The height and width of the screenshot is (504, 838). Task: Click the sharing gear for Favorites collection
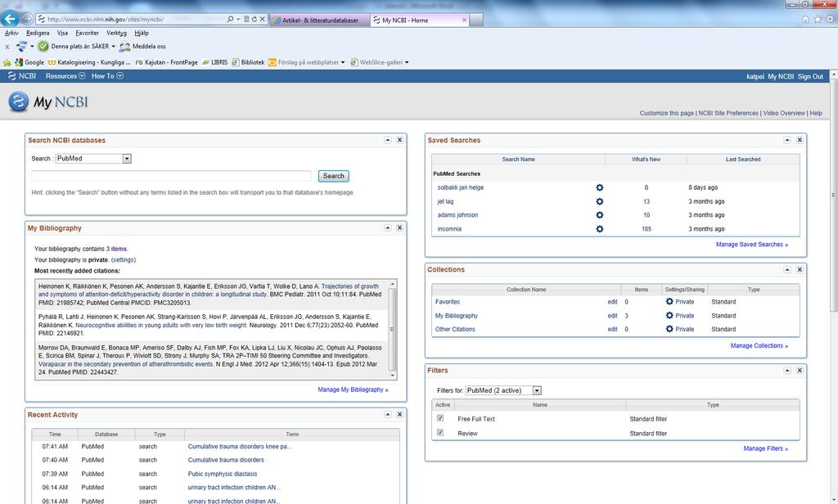tap(669, 301)
